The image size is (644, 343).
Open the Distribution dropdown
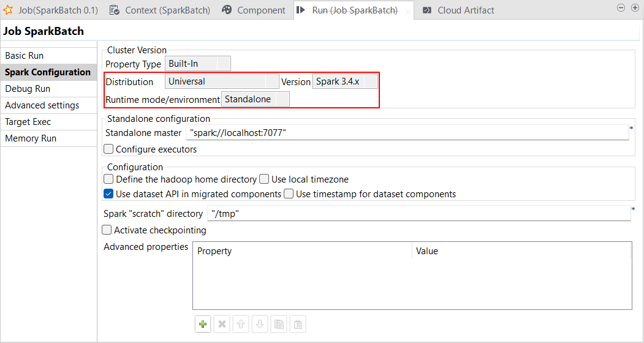click(222, 81)
